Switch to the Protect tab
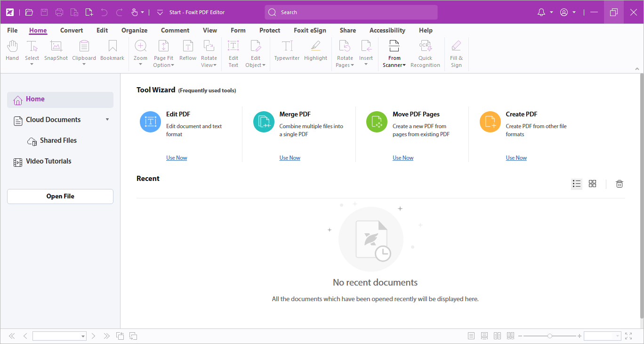The width and height of the screenshot is (644, 344). coord(270,30)
